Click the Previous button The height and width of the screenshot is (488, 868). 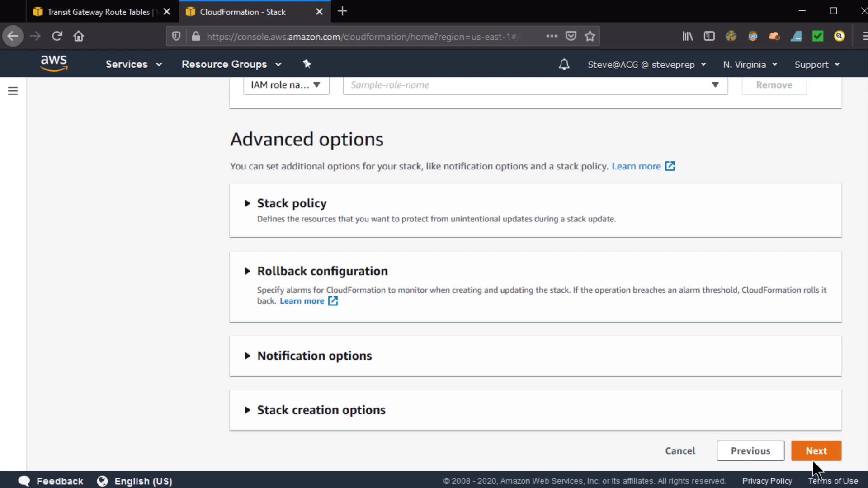(750, 450)
